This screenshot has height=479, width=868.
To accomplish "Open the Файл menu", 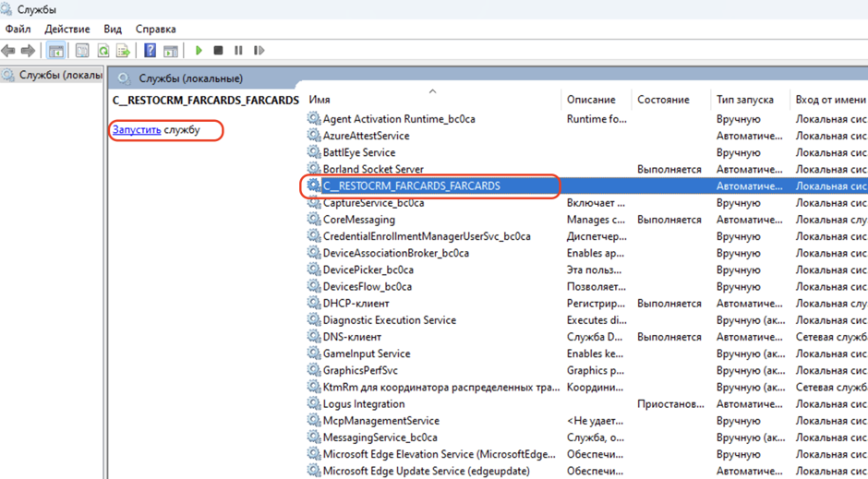I will 18,30.
